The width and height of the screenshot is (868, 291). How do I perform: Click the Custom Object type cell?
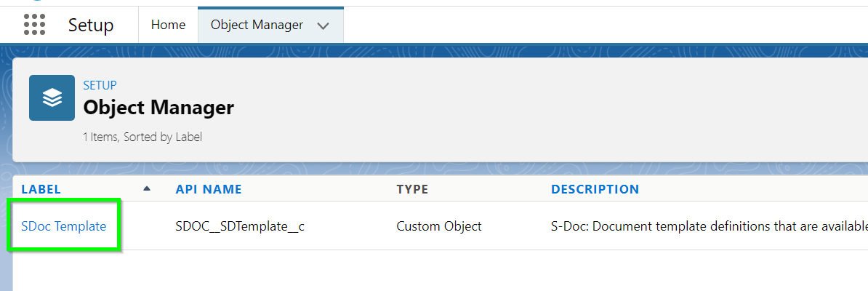439,226
